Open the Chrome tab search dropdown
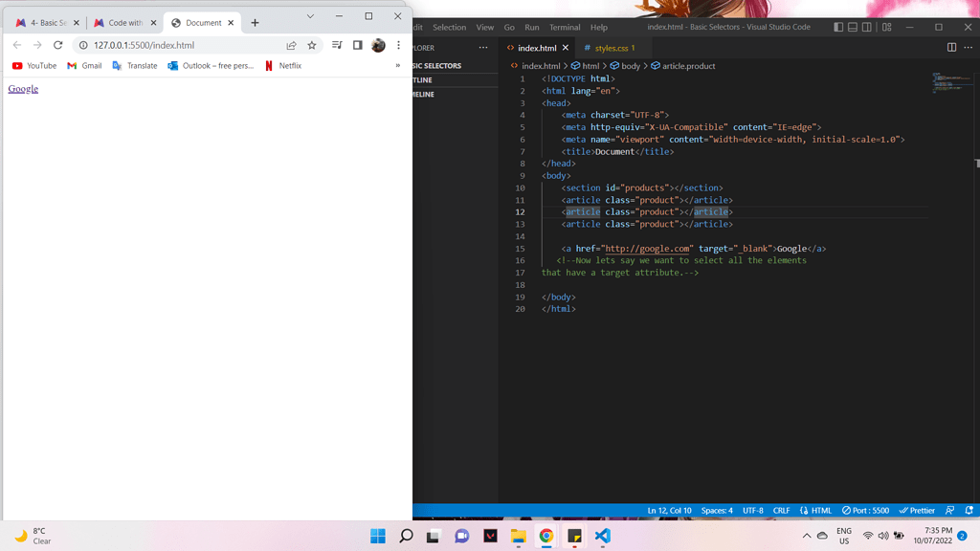980x551 pixels. coord(309,16)
